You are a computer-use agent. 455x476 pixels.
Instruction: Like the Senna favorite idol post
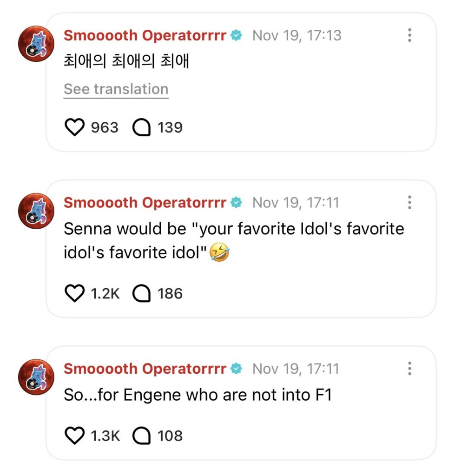[74, 294]
